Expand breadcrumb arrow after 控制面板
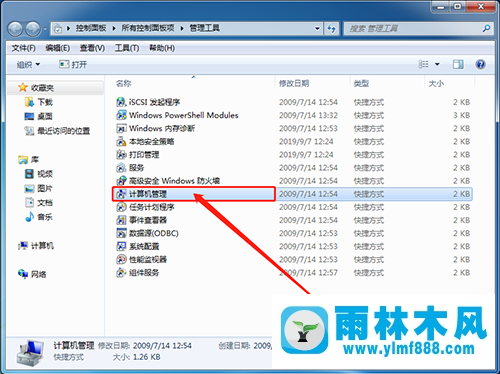 114,28
